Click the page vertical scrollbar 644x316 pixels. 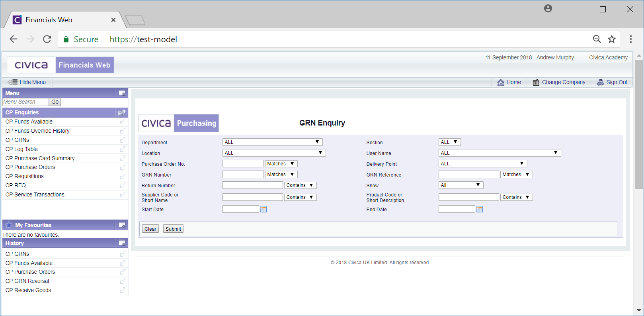(639, 125)
